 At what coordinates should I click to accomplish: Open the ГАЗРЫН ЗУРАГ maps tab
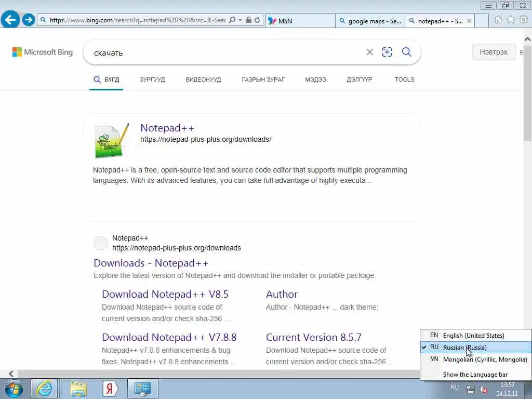pyautogui.click(x=263, y=79)
